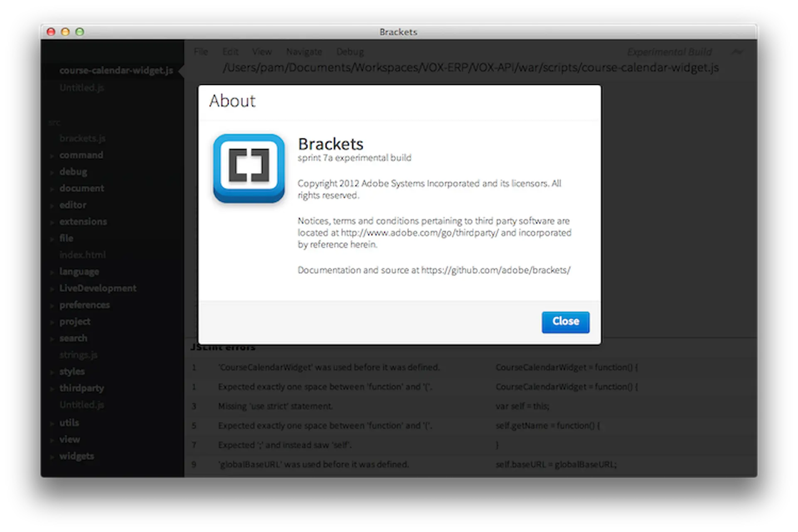The height and width of the screenshot is (532, 798).
Task: Expand the widgets folder arrow
Action: coord(52,457)
